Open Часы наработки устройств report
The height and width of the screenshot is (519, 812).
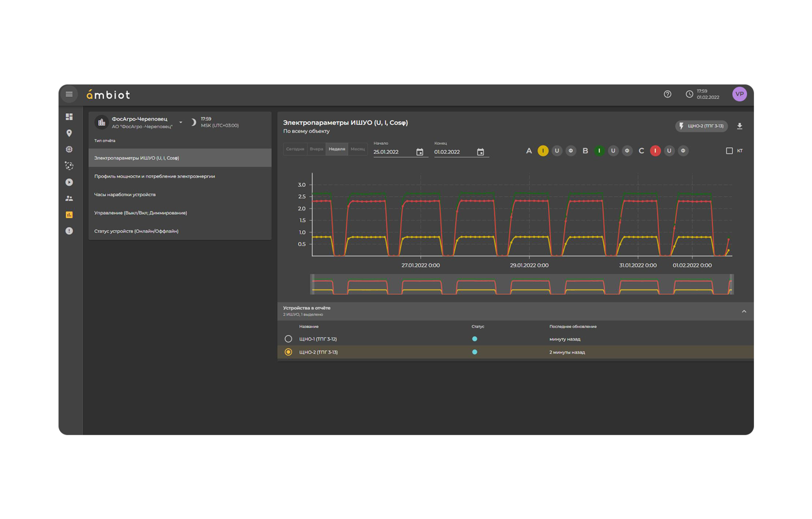point(180,195)
